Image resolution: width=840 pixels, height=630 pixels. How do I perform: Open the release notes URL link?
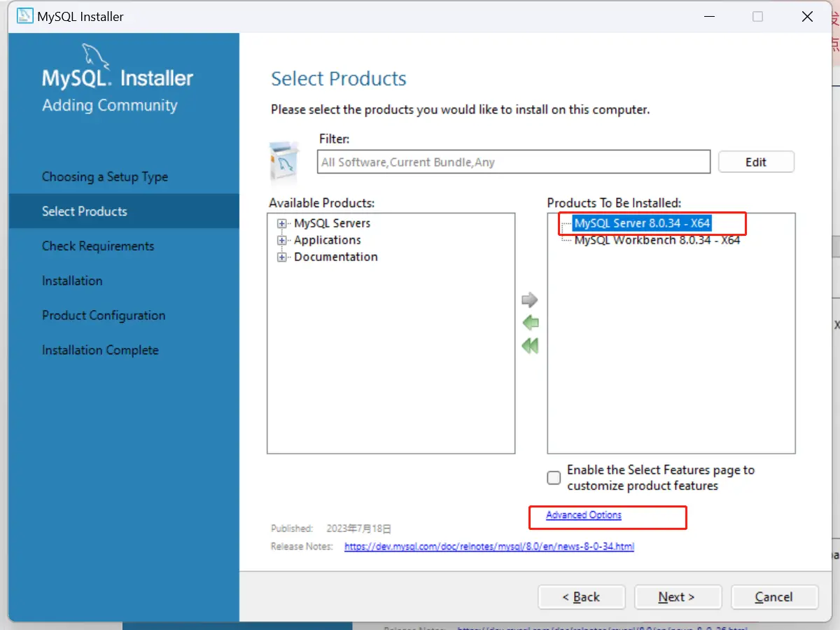(489, 546)
